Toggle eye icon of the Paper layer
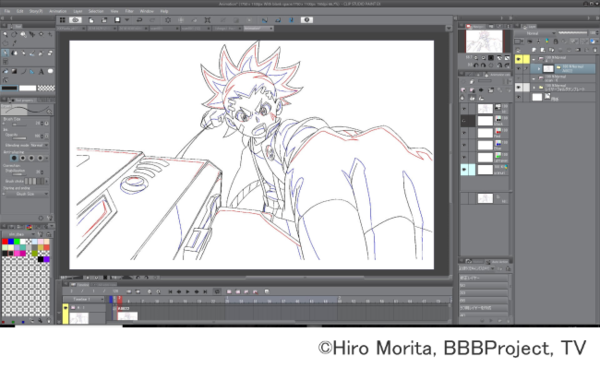 pyautogui.click(x=518, y=97)
